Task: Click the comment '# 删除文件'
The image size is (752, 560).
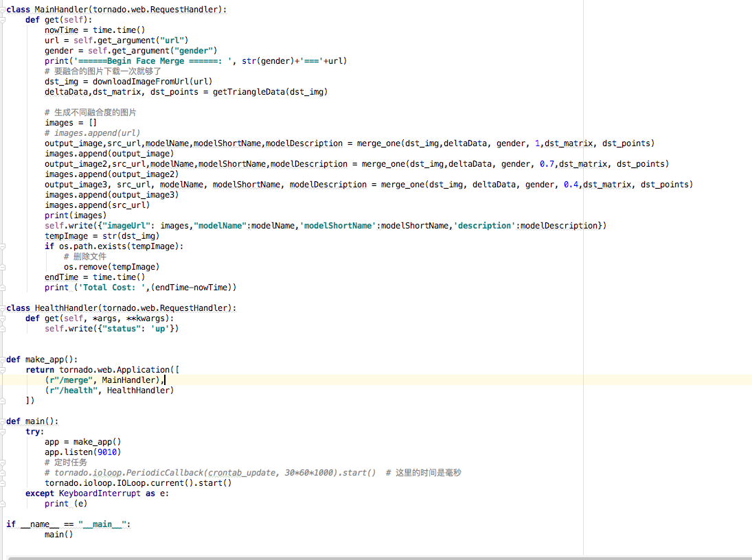Action: point(85,257)
